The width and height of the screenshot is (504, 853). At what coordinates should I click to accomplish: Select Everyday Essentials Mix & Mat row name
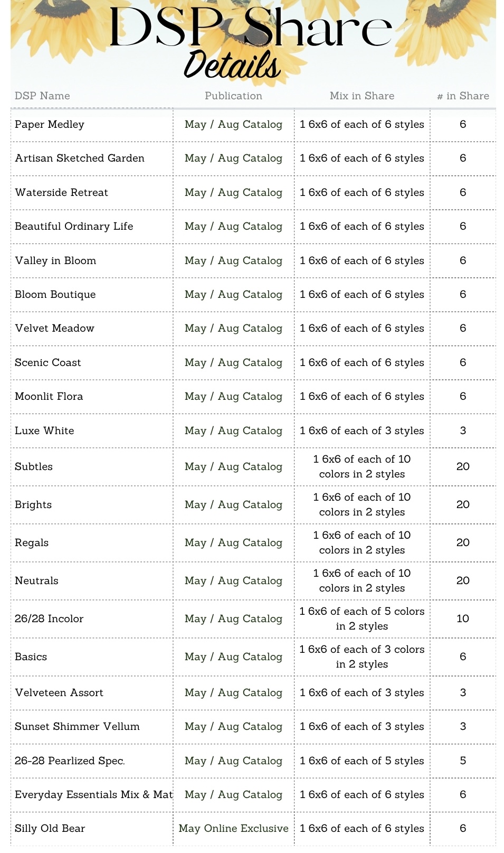93,794
